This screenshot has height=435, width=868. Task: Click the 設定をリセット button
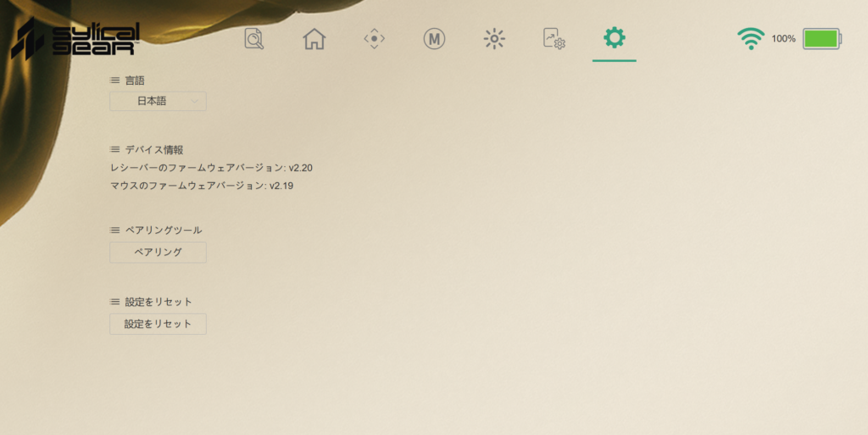158,324
